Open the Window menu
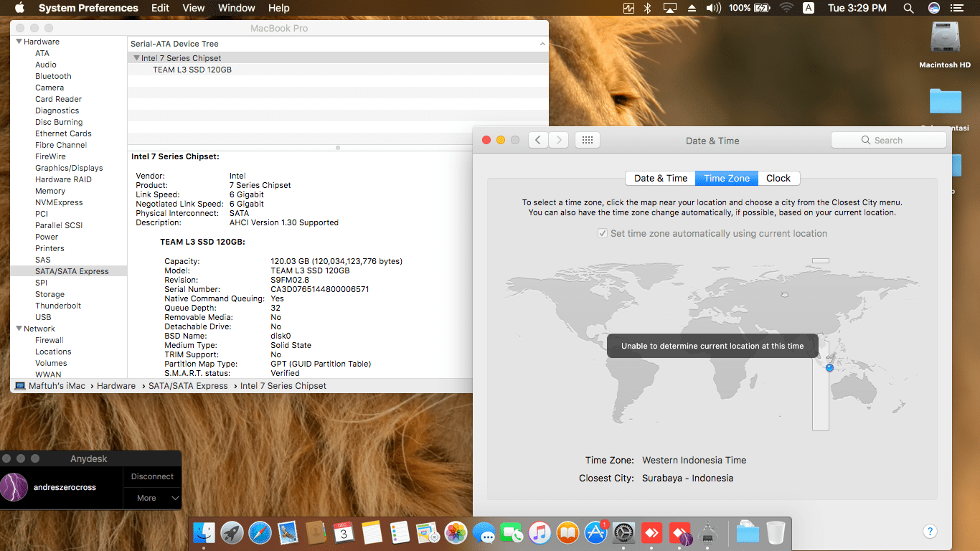Viewport: 980px width, 551px height. [x=236, y=8]
